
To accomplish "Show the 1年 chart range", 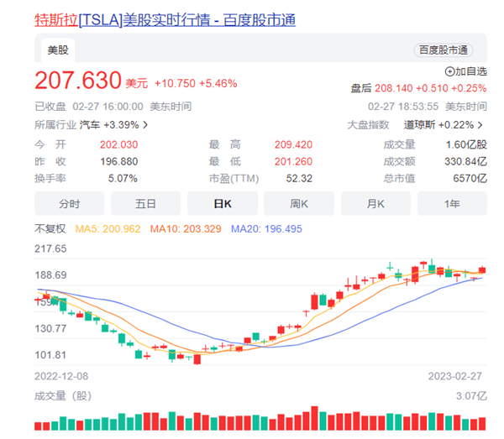I will click(451, 204).
